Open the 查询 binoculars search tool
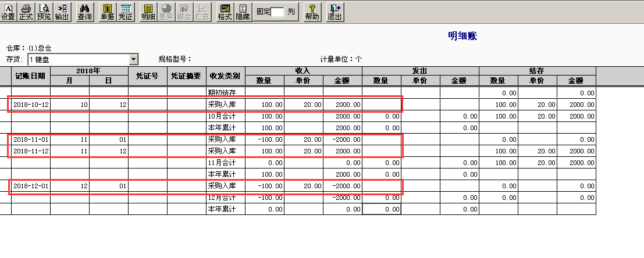Viewport: 644px width, 258px height. pos(84,11)
